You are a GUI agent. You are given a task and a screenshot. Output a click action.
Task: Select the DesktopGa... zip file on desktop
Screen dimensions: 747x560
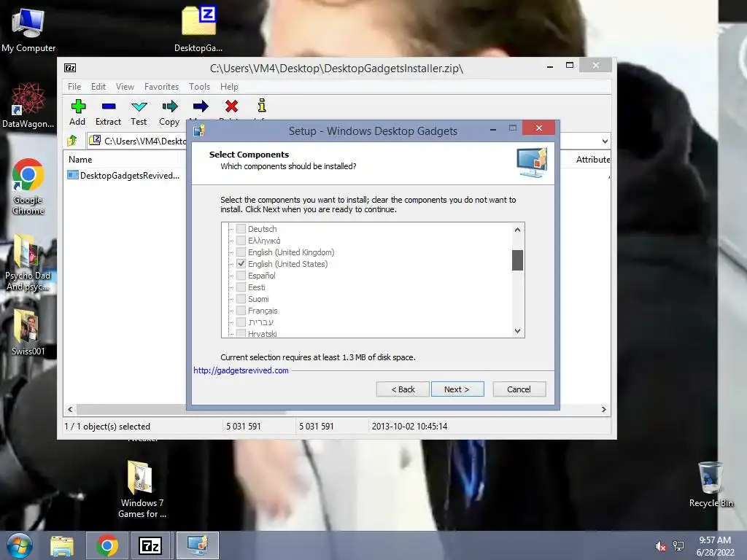(198, 29)
